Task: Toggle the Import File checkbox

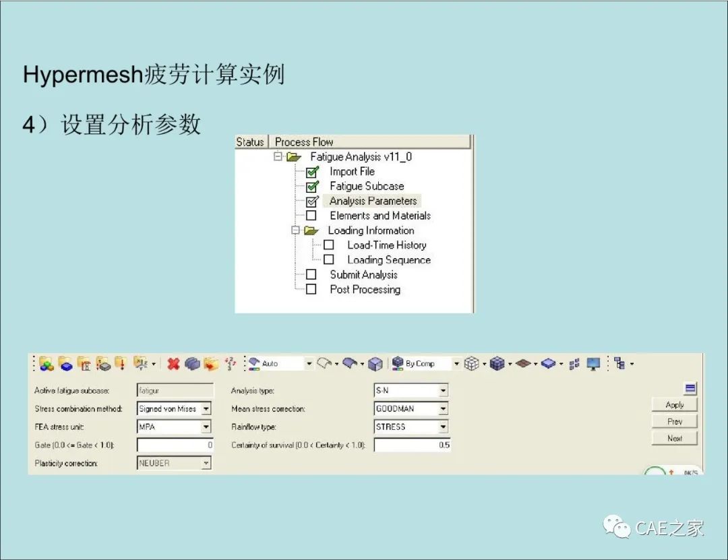Action: click(x=312, y=172)
